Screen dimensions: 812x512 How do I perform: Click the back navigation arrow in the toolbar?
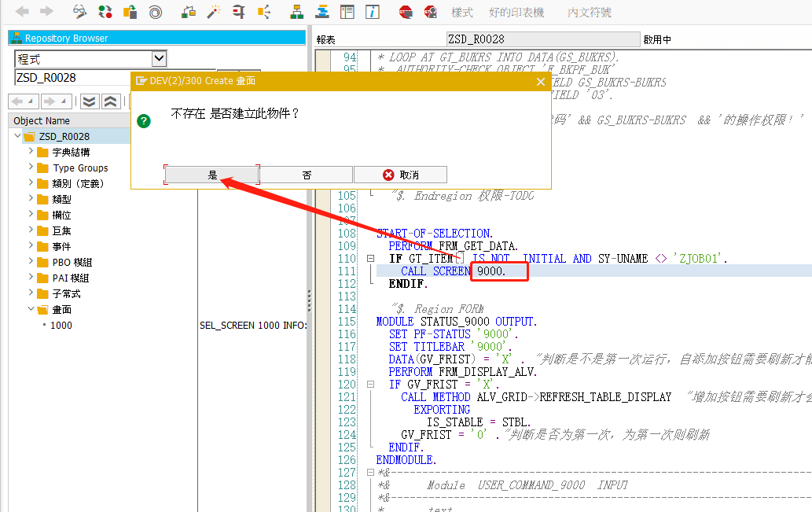[x=22, y=11]
